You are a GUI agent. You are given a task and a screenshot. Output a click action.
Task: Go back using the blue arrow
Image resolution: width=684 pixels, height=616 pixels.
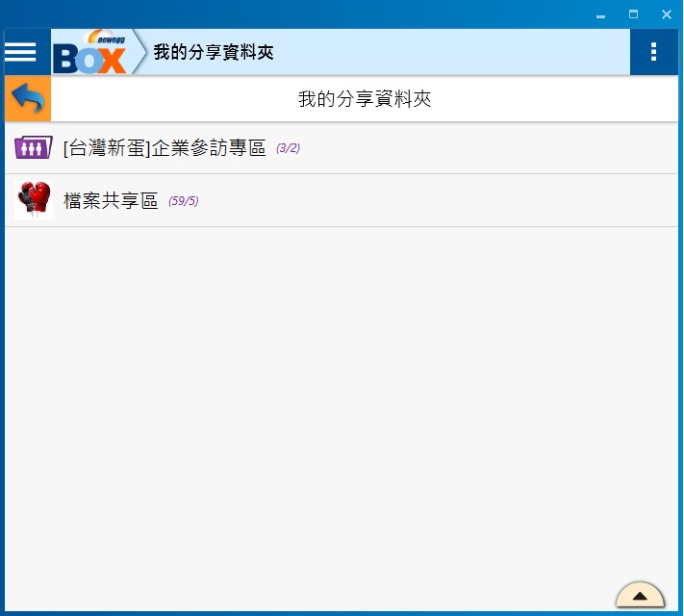(28, 99)
